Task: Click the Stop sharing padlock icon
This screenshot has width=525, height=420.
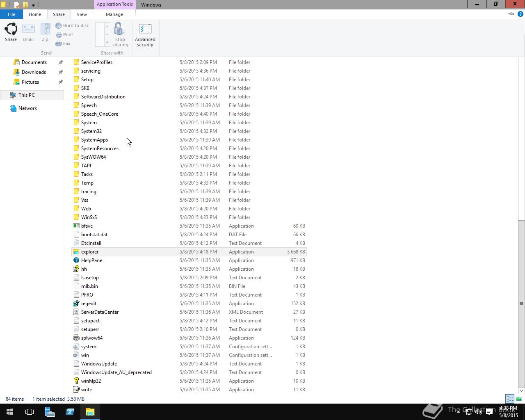Action: point(119,29)
